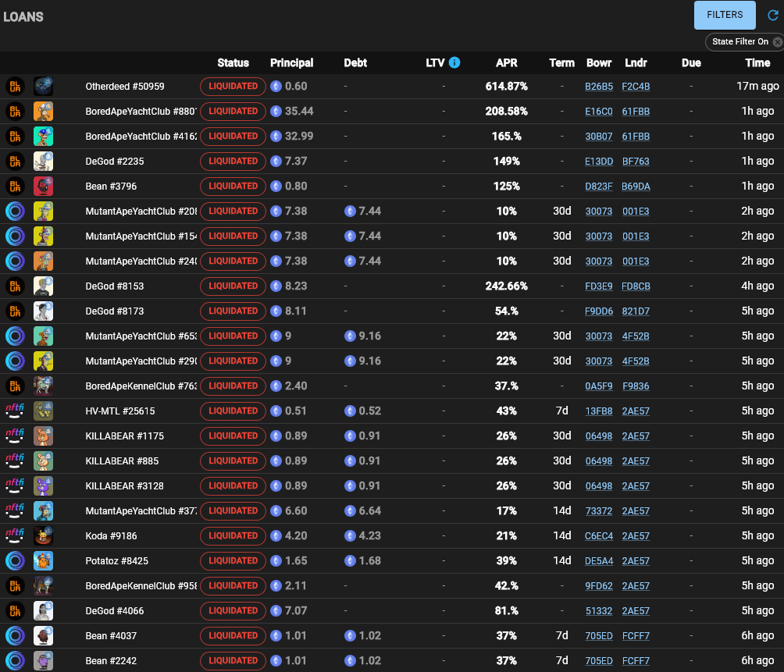Open borrower link C6EC4
Screen dimensions: 784x672
pos(599,536)
